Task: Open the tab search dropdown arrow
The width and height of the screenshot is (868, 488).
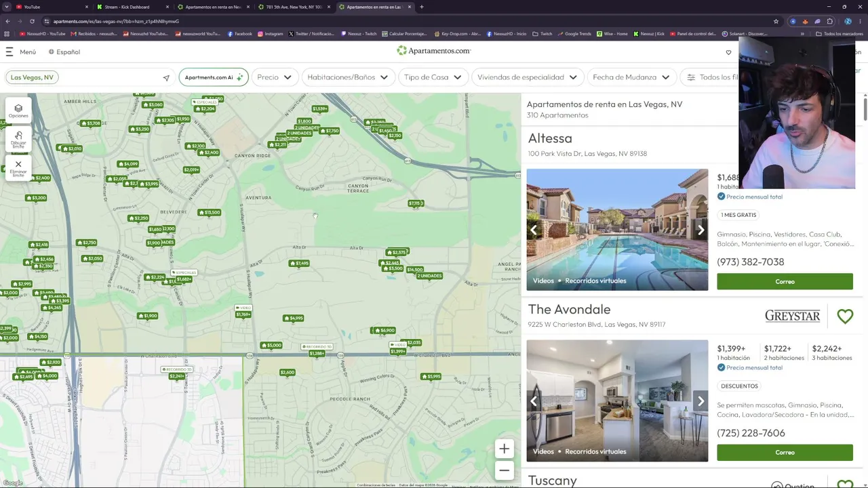Action: coord(7,7)
